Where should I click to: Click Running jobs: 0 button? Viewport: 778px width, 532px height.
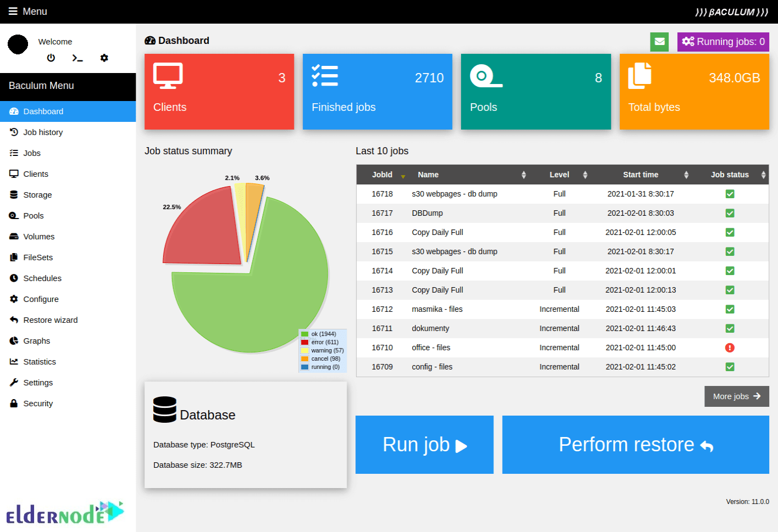(x=723, y=42)
